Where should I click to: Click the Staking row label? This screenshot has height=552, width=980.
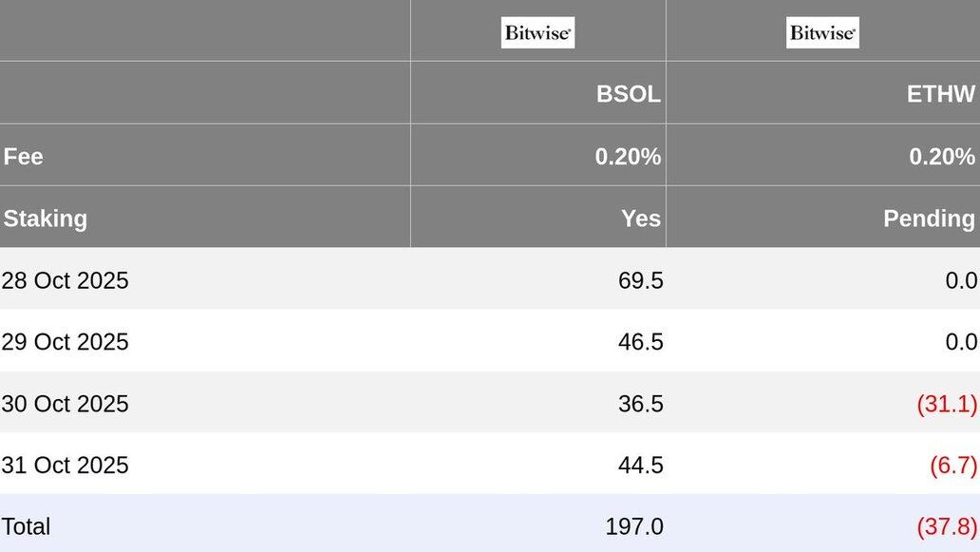[45, 219]
